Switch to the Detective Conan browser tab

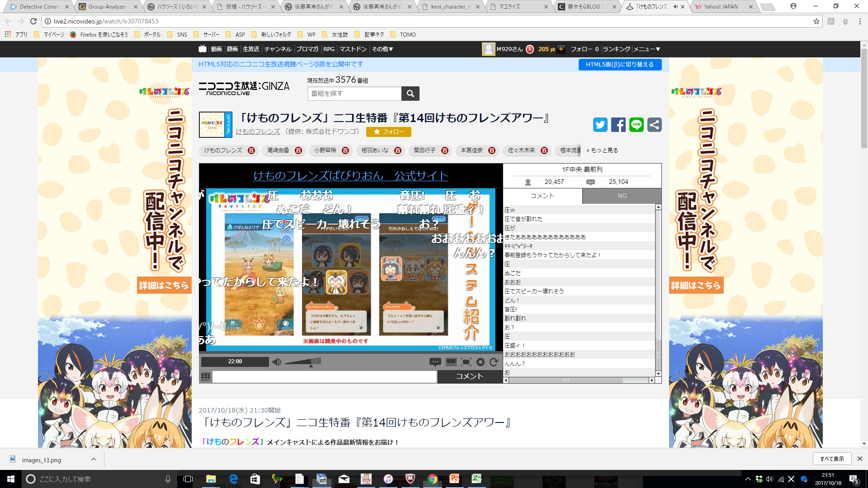(x=39, y=7)
